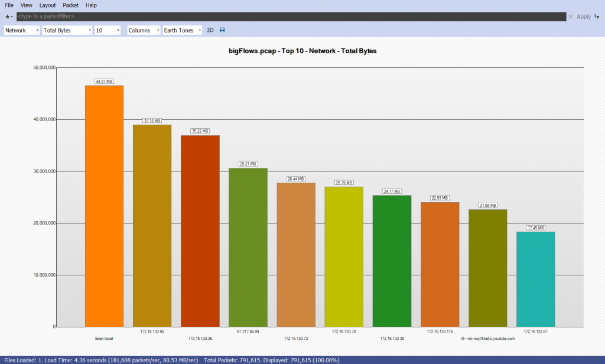This screenshot has width=605, height=364.
Task: Click the save chart floppy disk icon
Action: click(222, 30)
